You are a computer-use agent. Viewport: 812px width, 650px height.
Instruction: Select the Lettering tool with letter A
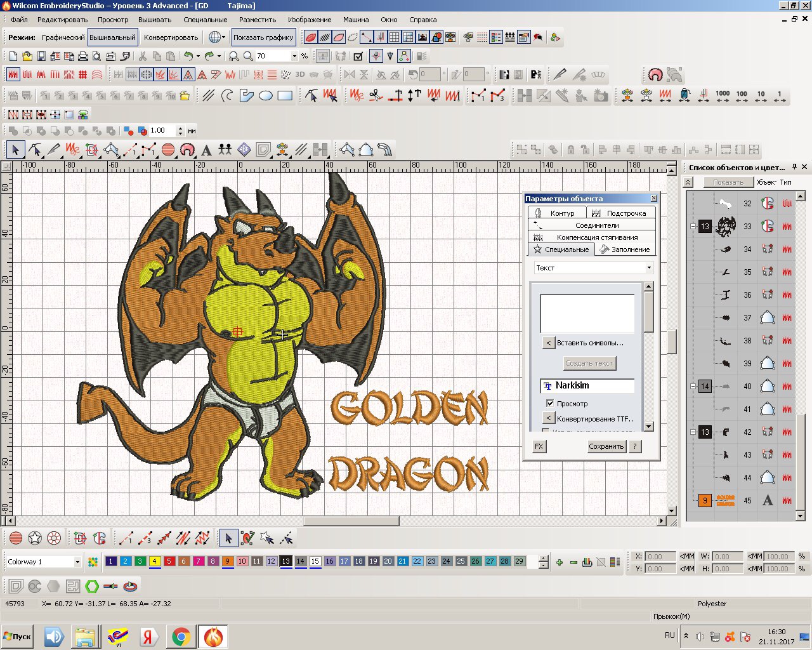(206, 150)
